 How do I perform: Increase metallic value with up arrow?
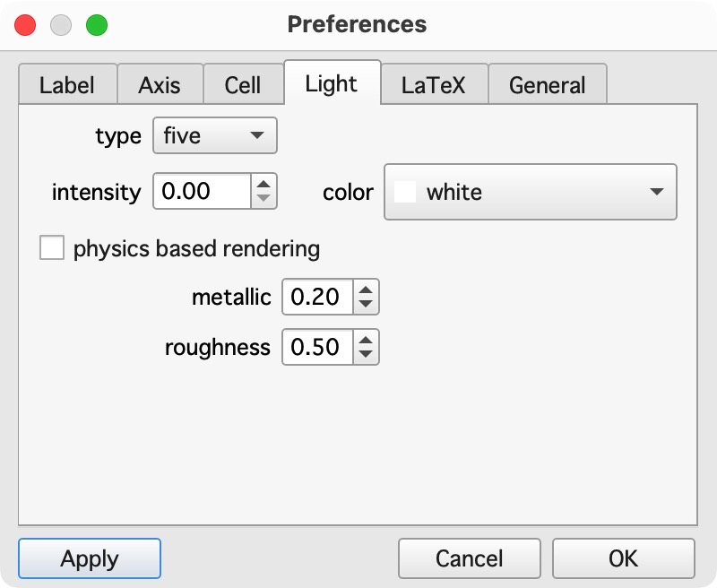point(366,290)
